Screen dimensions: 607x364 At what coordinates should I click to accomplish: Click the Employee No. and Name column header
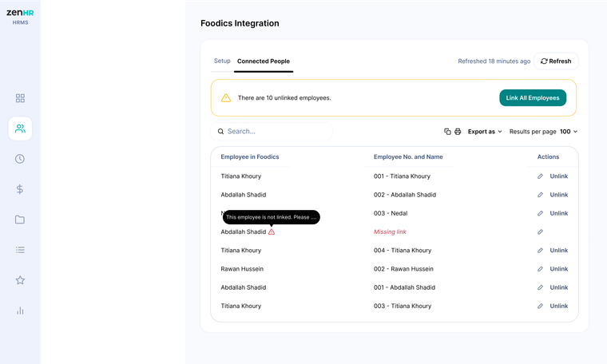tap(408, 156)
